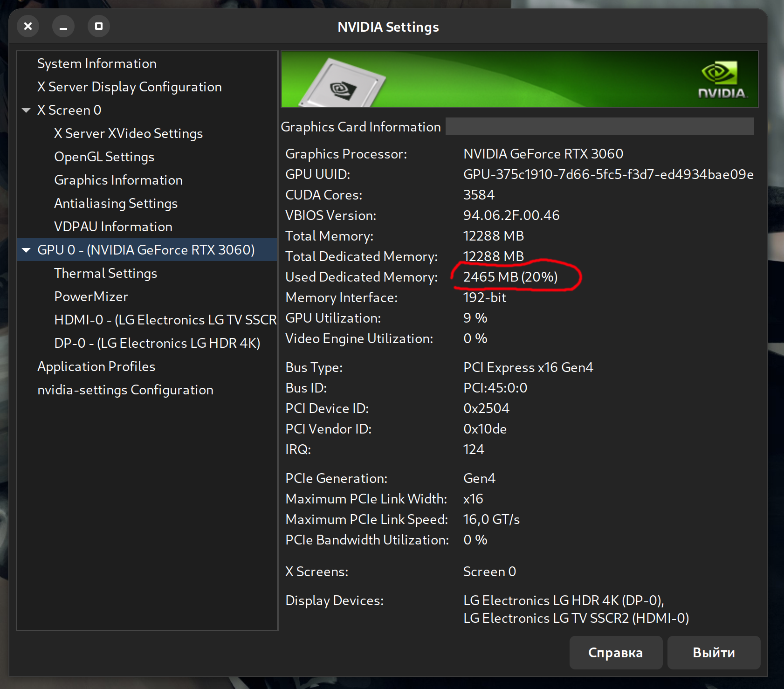This screenshot has height=689, width=784.
Task: Click the Выйти quit button
Action: pyautogui.click(x=714, y=653)
